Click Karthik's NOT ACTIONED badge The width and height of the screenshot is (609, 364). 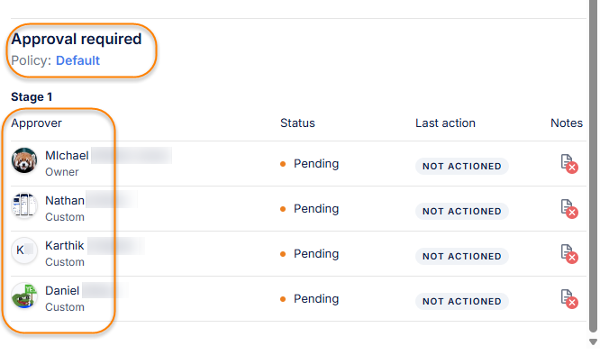(461, 256)
